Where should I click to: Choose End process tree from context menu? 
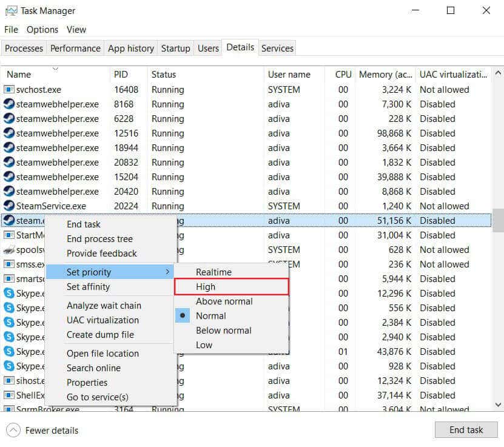[x=110, y=239]
